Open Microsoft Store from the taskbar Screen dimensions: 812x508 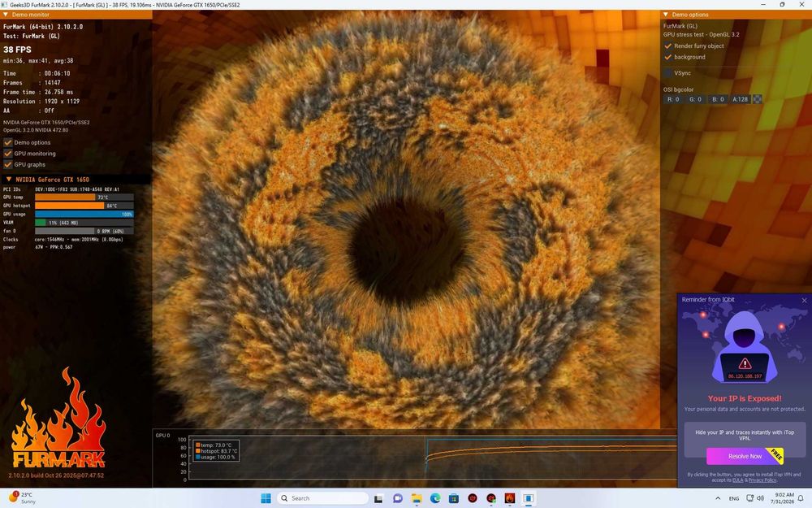(454, 498)
